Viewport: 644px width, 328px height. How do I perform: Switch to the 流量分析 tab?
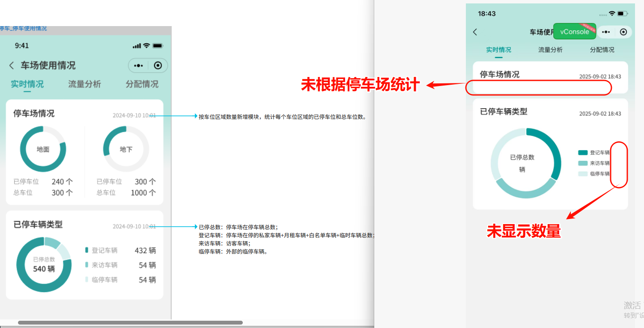550,50
